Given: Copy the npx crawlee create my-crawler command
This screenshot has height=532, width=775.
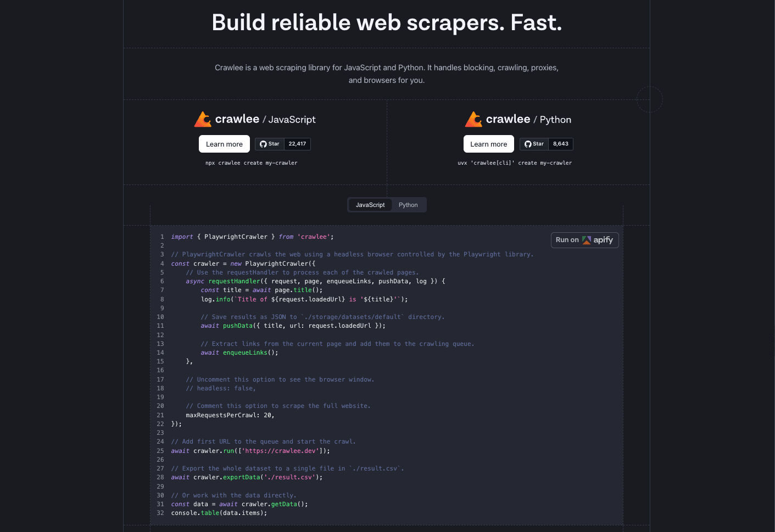Looking at the screenshot, I should click(251, 163).
